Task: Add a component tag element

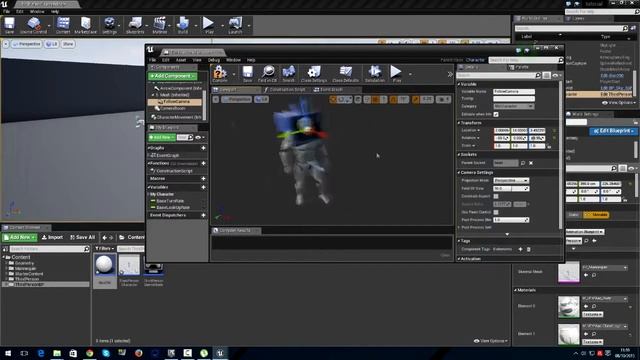Action: 520,249
